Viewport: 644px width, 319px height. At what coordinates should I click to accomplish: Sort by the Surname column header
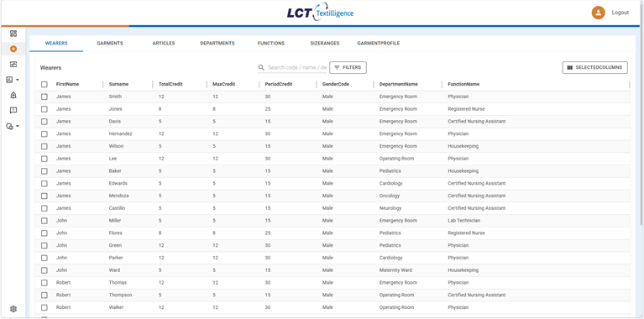118,84
